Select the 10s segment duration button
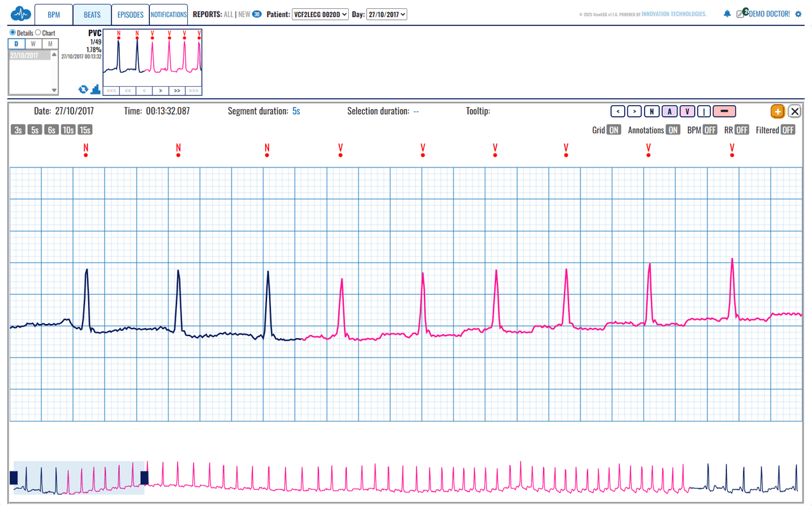 pos(68,129)
